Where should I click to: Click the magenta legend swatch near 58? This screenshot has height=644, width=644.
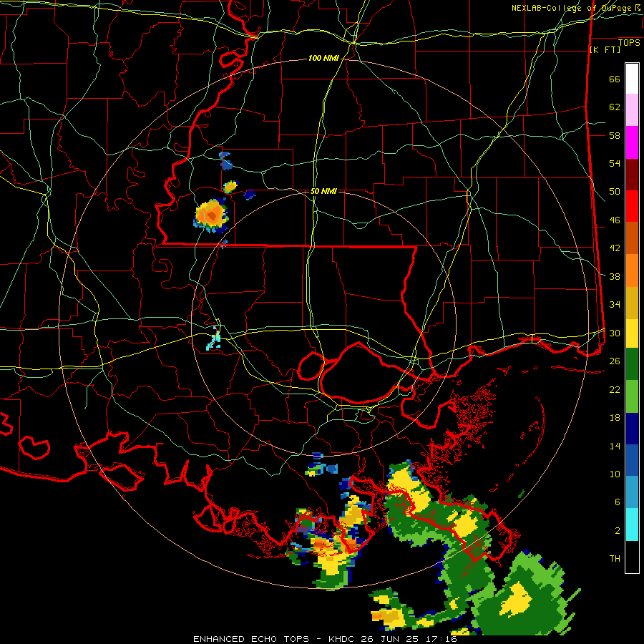(x=632, y=142)
